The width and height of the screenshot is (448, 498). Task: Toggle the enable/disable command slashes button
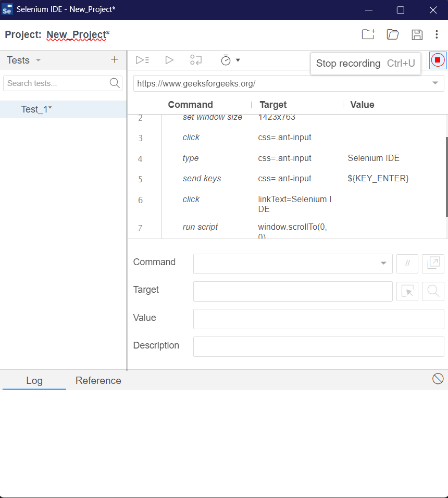407,263
